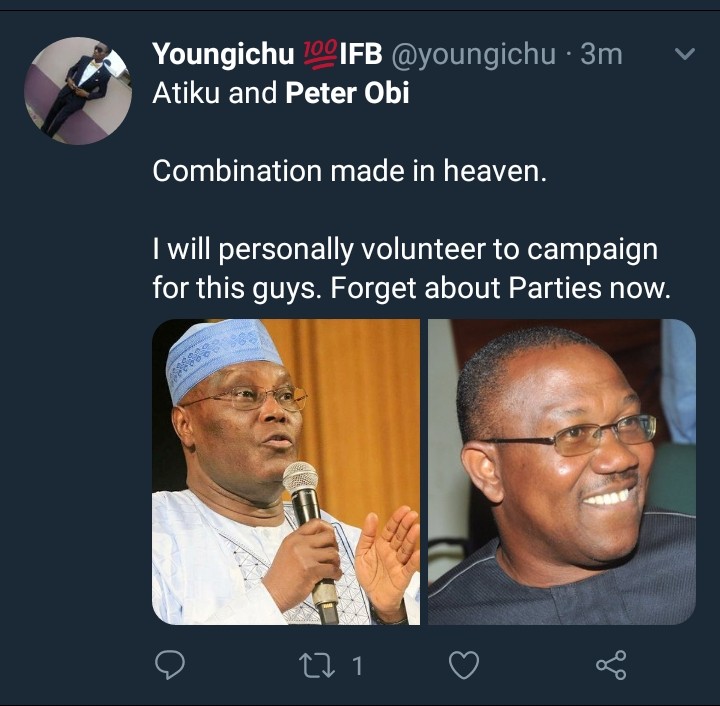Open the @youngichu handle link
Viewport: 720px width, 706px height.
click(x=472, y=54)
